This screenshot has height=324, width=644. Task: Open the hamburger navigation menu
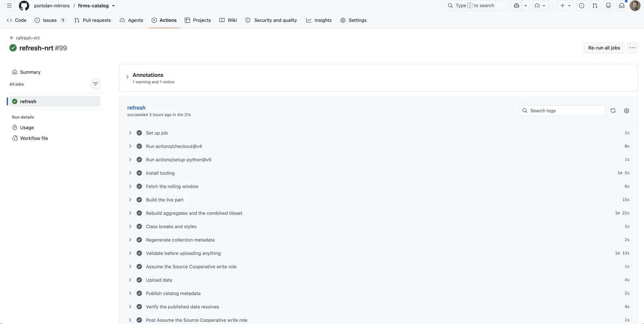(9, 6)
